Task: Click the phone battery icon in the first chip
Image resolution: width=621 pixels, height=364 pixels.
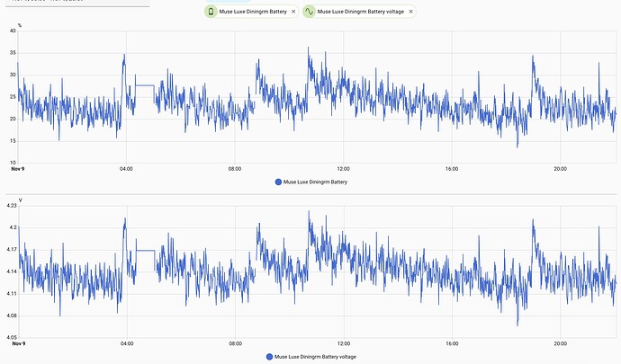Action: [211, 13]
